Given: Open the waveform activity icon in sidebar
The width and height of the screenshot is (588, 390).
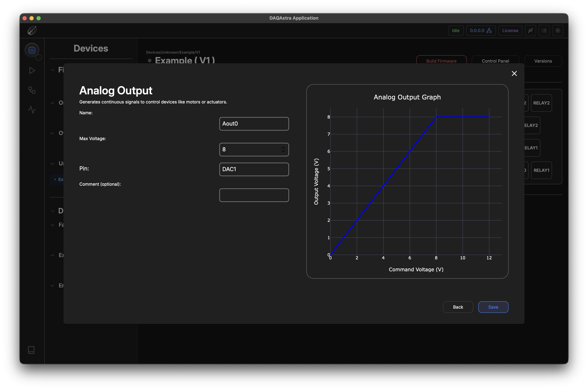Looking at the screenshot, I should coord(32,110).
